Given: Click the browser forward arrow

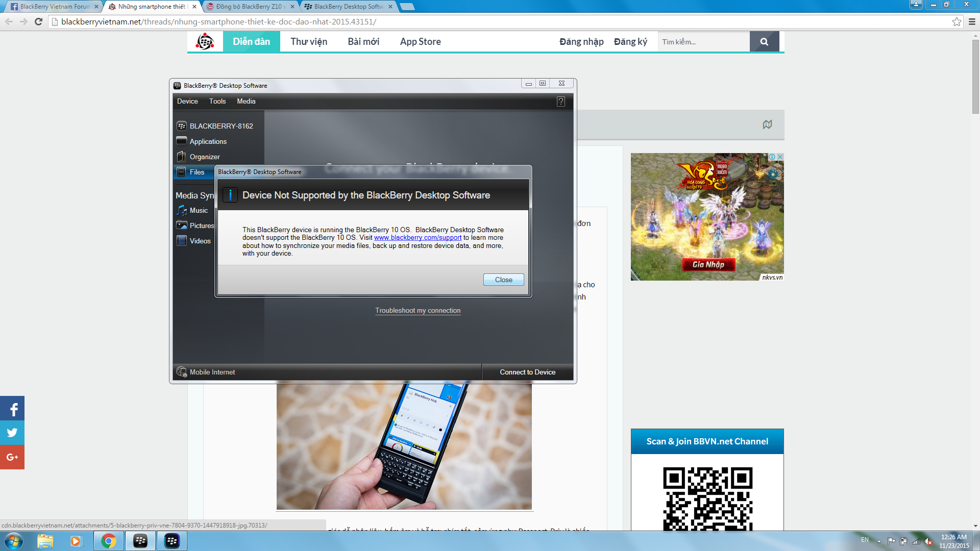Looking at the screenshot, I should (x=23, y=21).
